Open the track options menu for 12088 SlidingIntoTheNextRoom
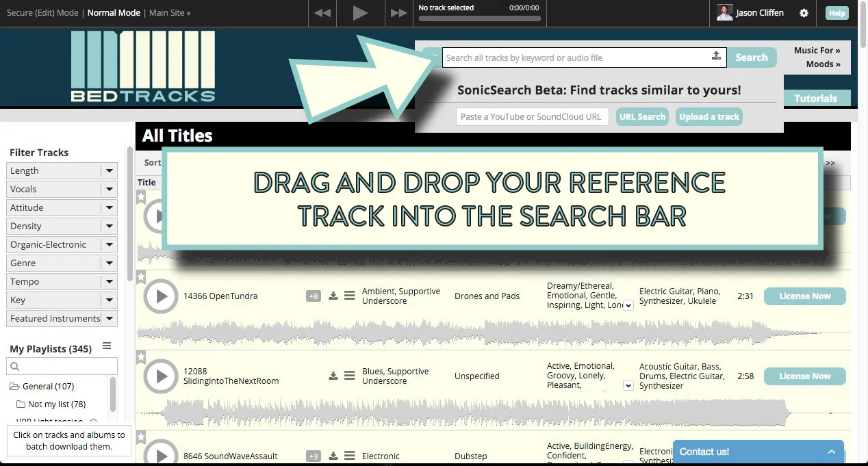Viewport: 868px width, 466px height. click(x=349, y=376)
